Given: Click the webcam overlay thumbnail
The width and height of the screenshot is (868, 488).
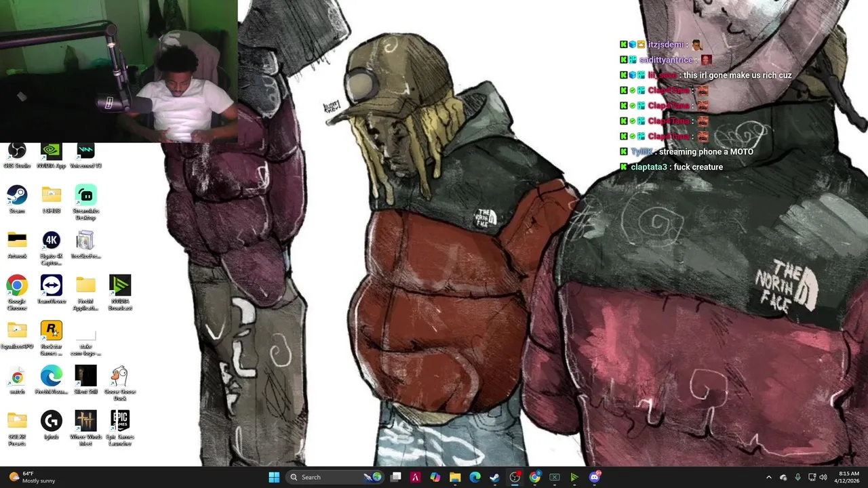Looking at the screenshot, I should [x=119, y=71].
